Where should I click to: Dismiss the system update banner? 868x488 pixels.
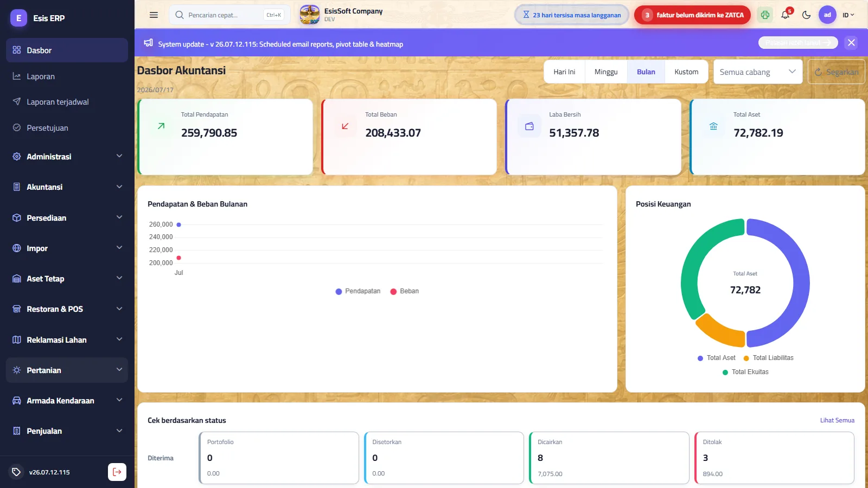(851, 43)
